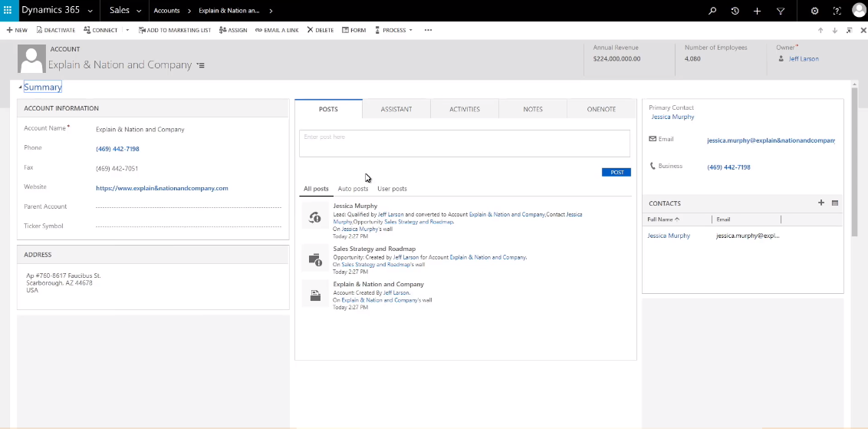This screenshot has height=429, width=868.
Task: Open Accounts breadcrumb
Action: [166, 11]
